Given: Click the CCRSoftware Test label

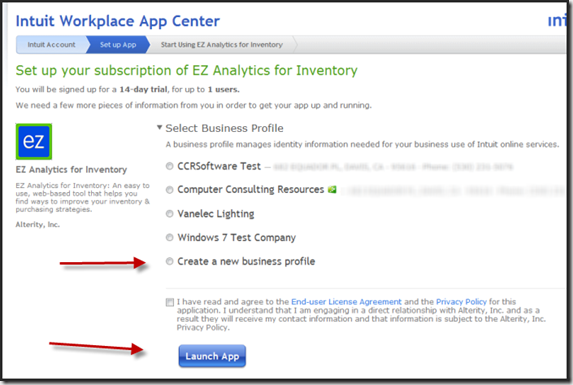Looking at the screenshot, I should tap(219, 166).
